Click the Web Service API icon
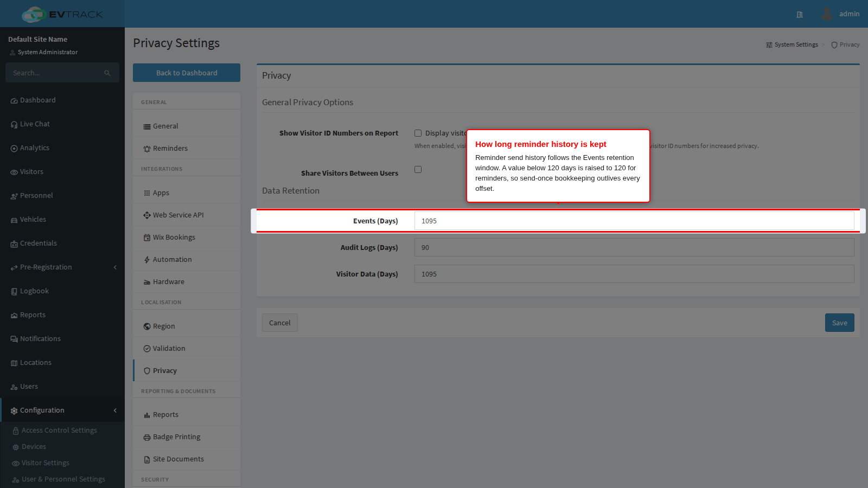 tap(147, 215)
